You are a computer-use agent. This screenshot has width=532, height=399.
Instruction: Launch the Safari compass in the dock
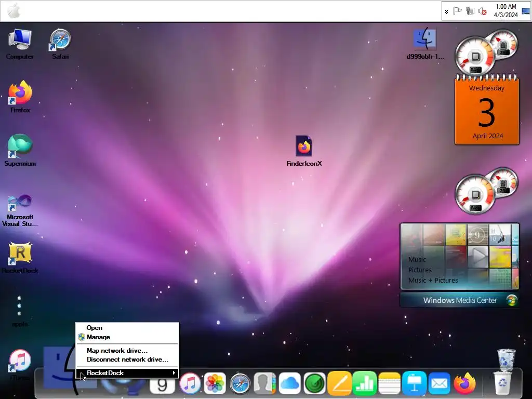click(240, 384)
